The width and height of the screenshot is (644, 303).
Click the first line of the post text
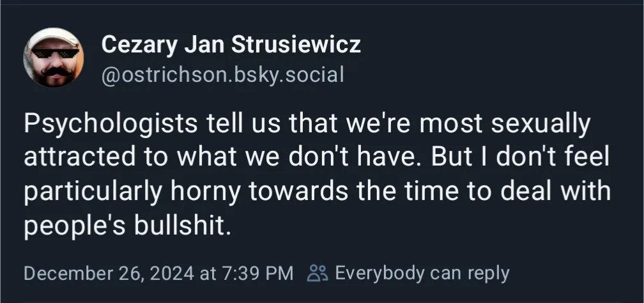pos(307,124)
